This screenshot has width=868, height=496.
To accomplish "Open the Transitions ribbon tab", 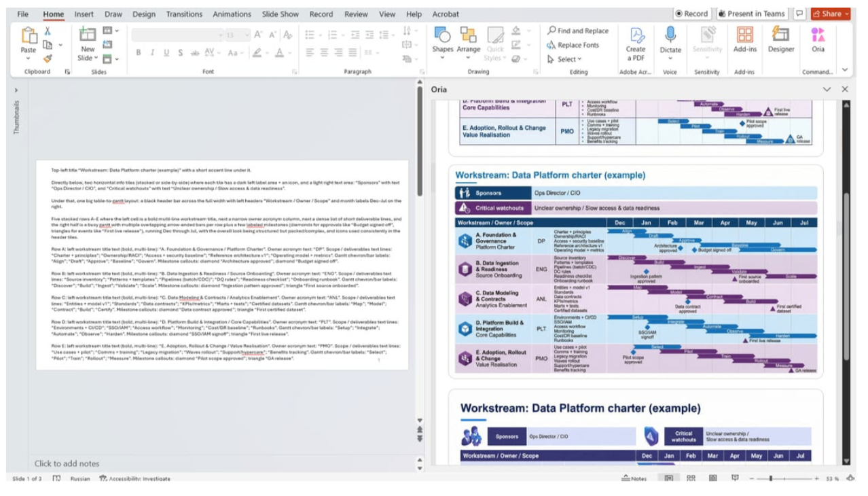I will (184, 14).
